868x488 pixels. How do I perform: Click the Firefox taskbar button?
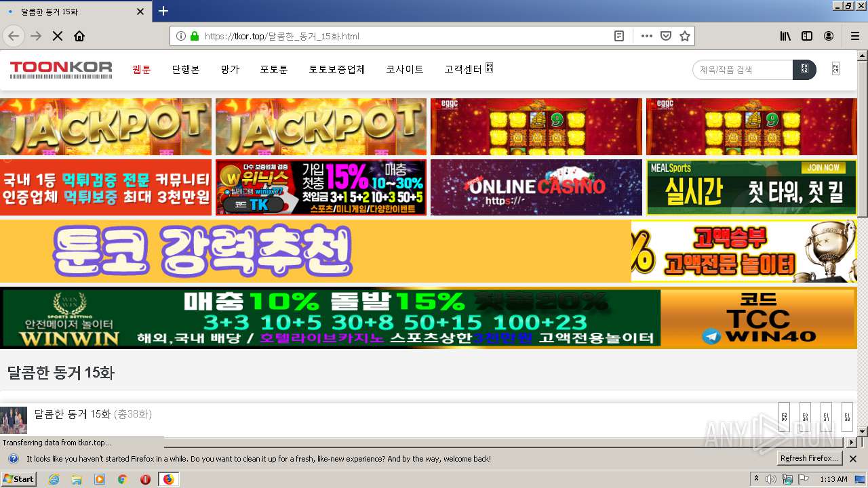(x=168, y=479)
